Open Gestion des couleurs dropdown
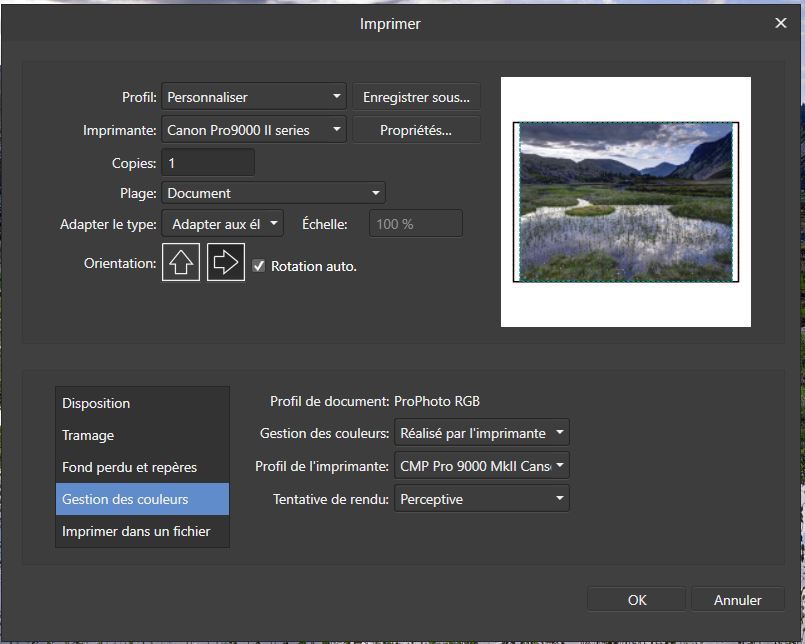 click(482, 433)
